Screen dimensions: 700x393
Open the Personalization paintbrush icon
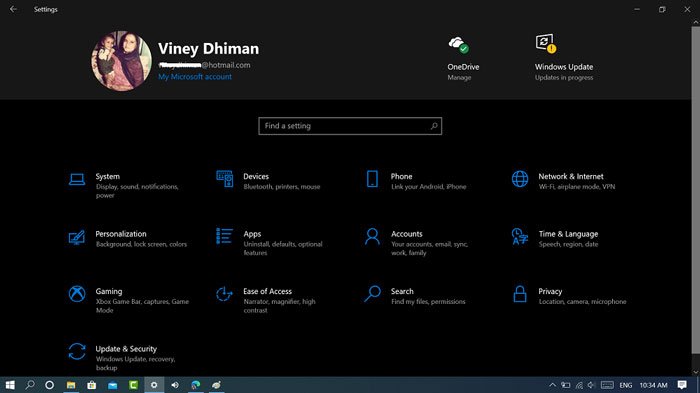[x=77, y=237]
